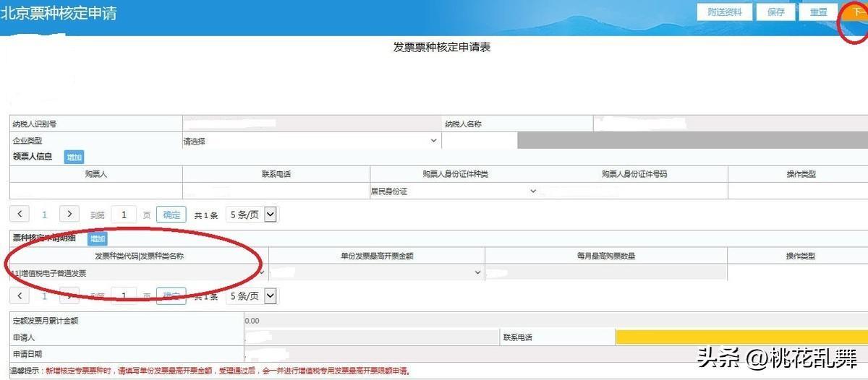Image resolution: width=868 pixels, height=380 pixels.
Task: Click 增加 next to 领票人信息
Action: click(75, 157)
